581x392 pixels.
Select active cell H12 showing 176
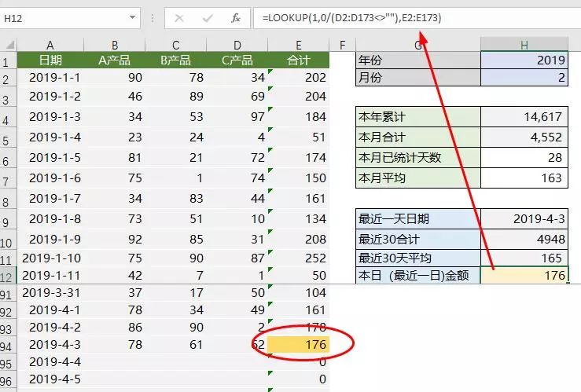[524, 276]
